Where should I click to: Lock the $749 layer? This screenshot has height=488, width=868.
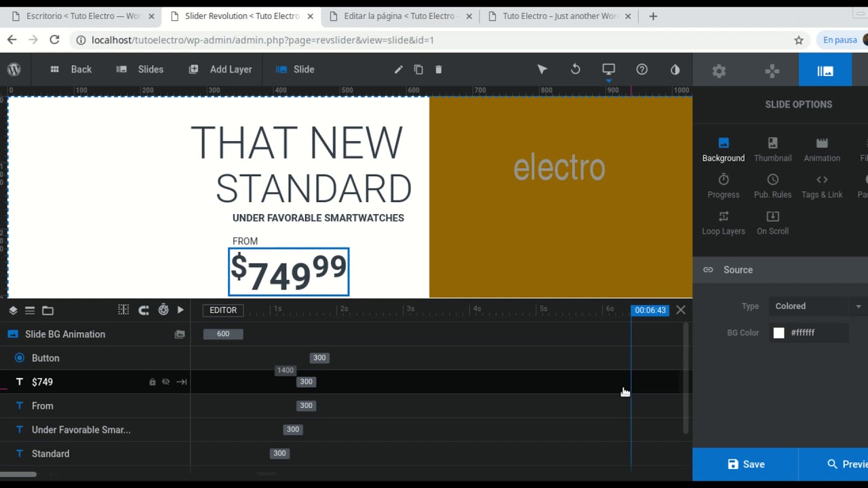point(153,382)
